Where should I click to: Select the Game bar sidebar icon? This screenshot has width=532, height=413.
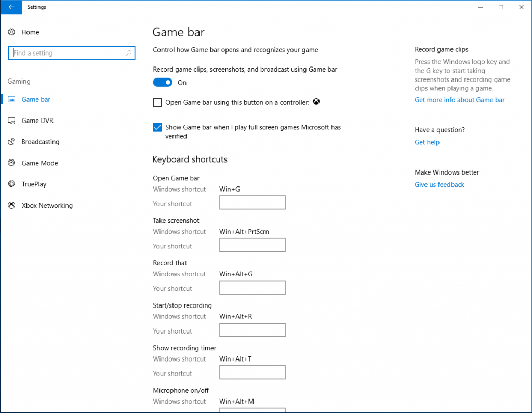11,99
